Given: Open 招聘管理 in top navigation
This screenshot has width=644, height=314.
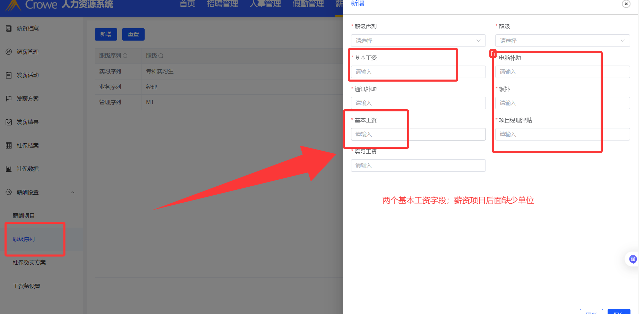Looking at the screenshot, I should coord(222,4).
